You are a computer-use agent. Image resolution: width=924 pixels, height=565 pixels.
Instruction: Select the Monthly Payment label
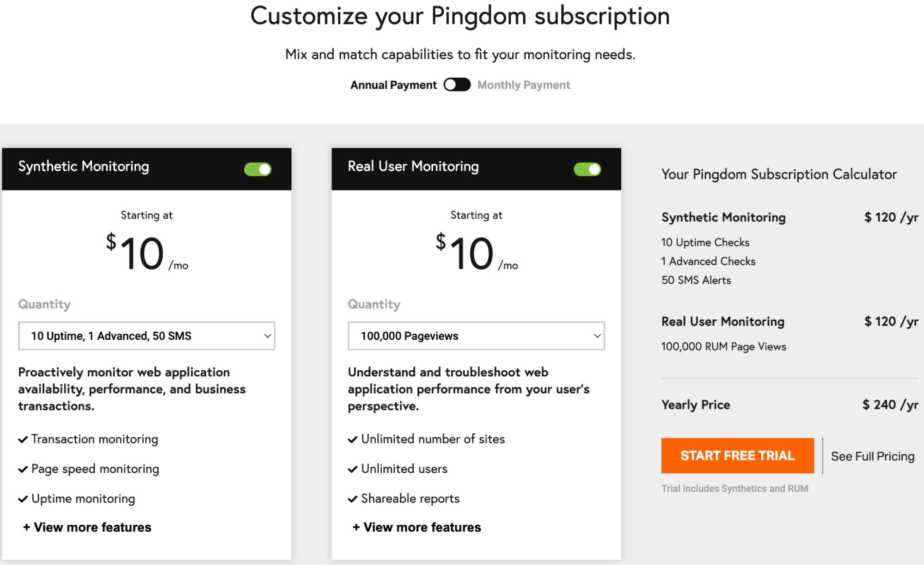point(523,85)
